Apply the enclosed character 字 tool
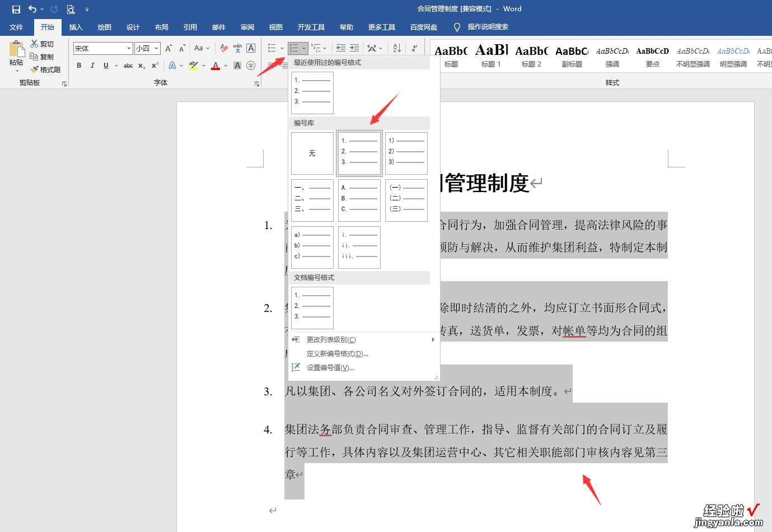772x532 pixels. coord(251,66)
